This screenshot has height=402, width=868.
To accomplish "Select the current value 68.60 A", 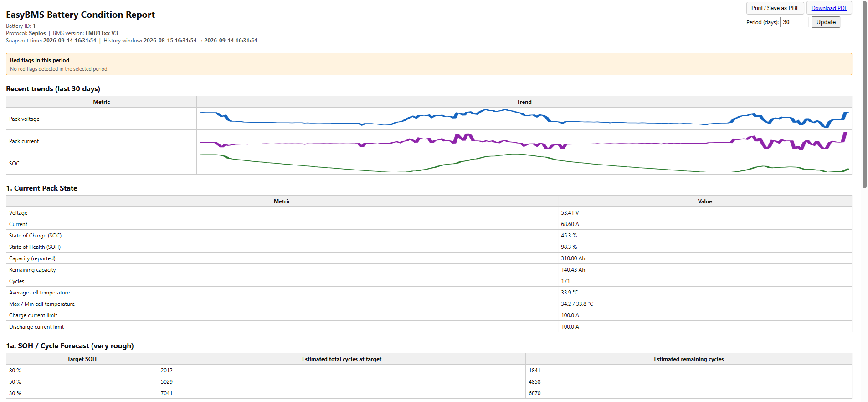I will pyautogui.click(x=570, y=224).
